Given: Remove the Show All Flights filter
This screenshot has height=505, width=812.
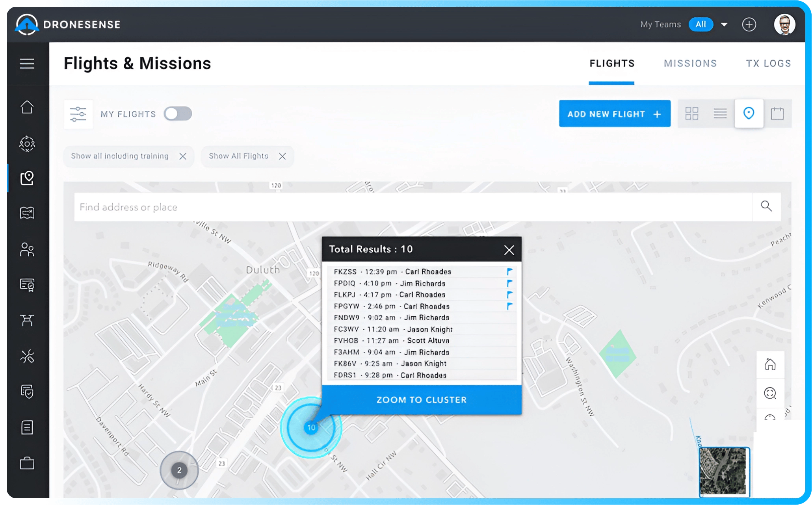Looking at the screenshot, I should (x=282, y=156).
